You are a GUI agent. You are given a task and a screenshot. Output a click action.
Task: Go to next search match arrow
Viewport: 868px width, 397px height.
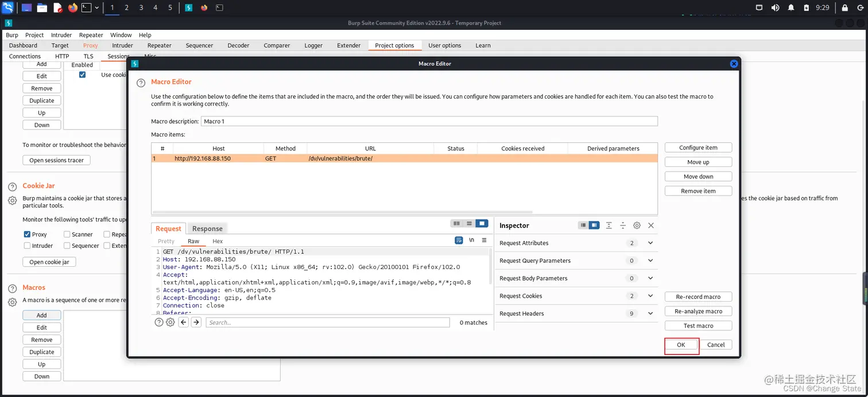[x=196, y=322]
